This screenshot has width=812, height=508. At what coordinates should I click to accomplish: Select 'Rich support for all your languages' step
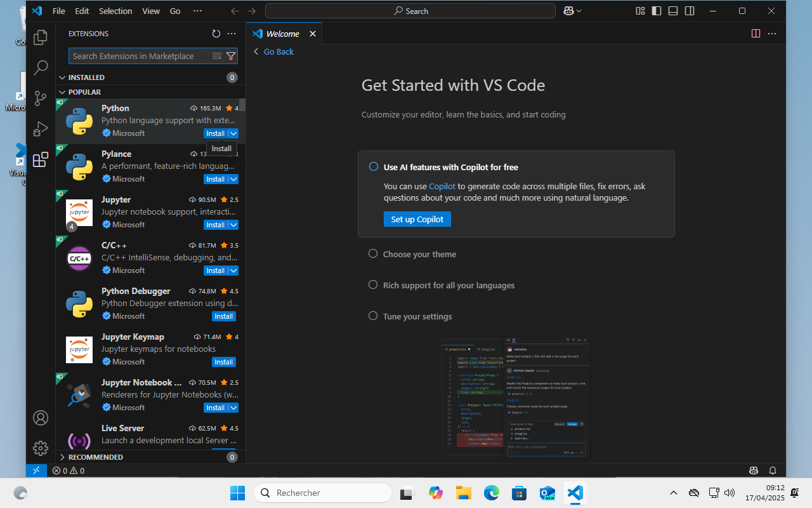tap(449, 285)
